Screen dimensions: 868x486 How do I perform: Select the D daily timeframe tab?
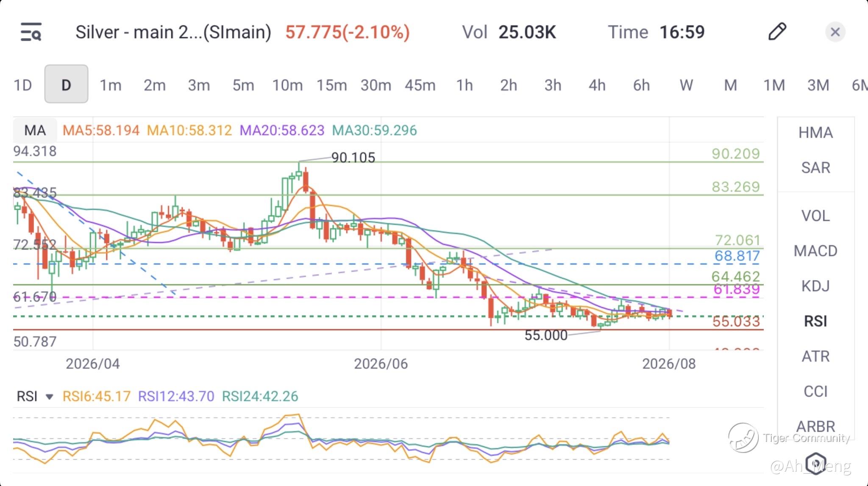(x=66, y=84)
